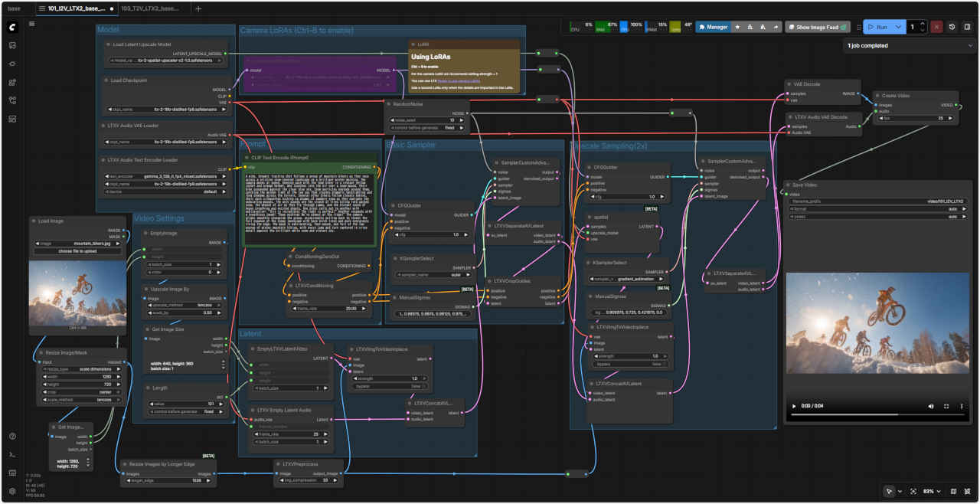Open the queue history icon
The image size is (980, 504).
(952, 27)
